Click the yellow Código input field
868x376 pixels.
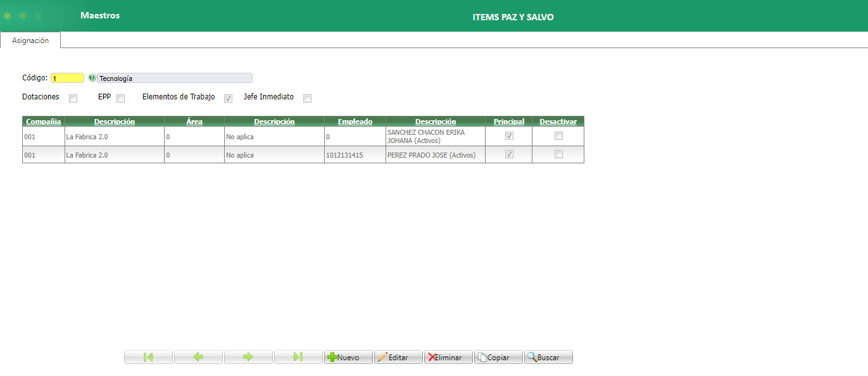click(x=67, y=78)
